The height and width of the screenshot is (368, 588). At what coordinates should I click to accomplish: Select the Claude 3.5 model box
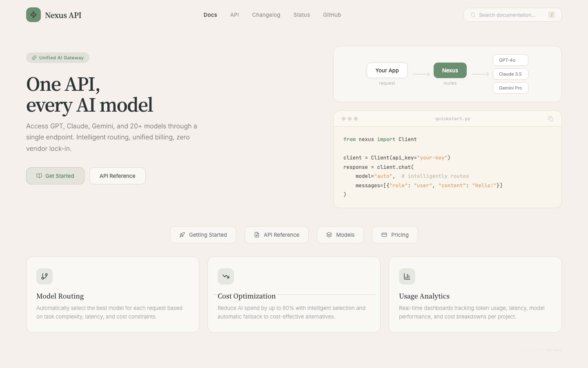(510, 74)
